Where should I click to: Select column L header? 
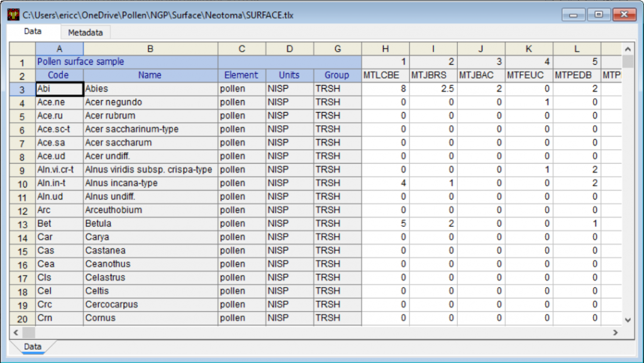(577, 49)
